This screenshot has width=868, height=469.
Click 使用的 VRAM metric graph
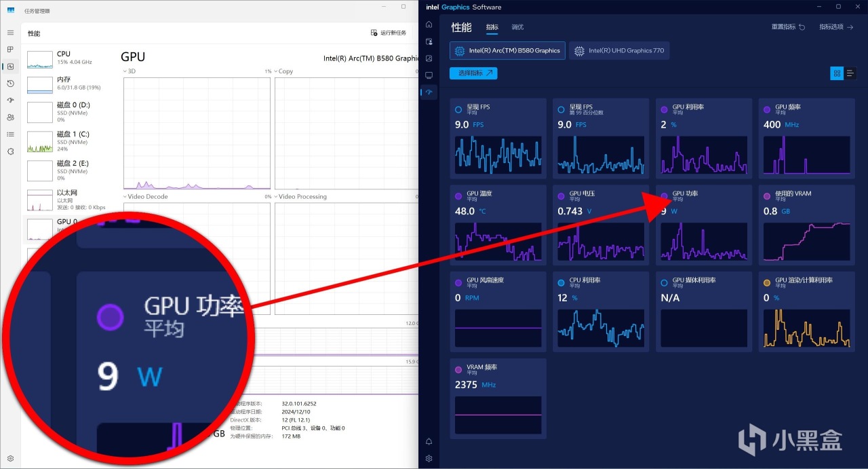tap(807, 242)
